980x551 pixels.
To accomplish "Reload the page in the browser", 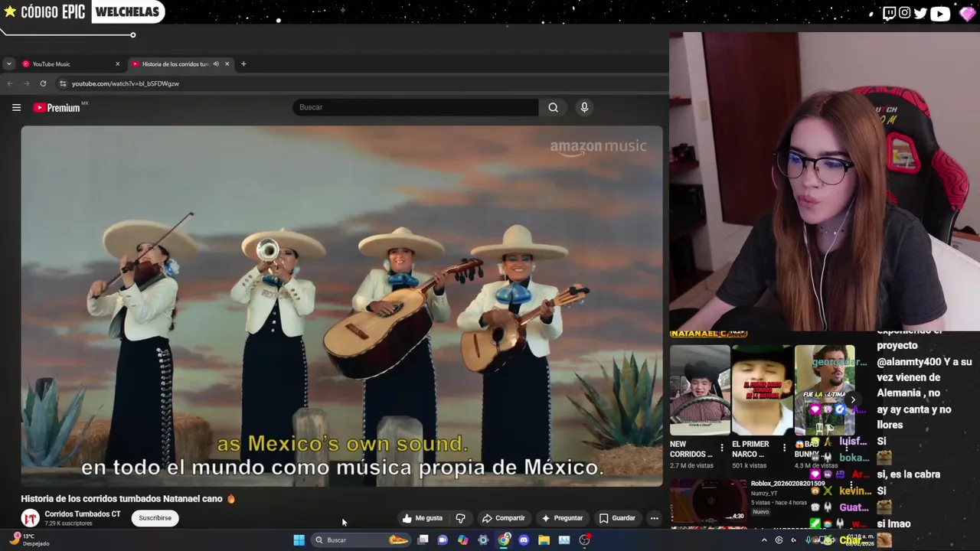I will click(x=43, y=83).
